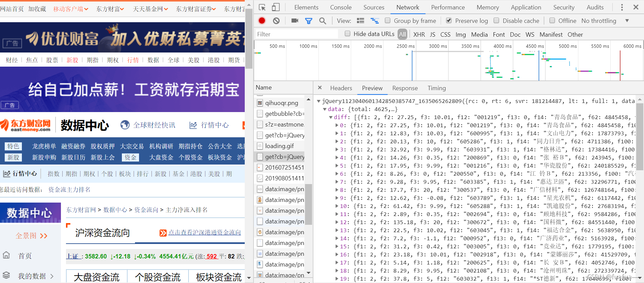Toggle the waterfall overview view icon
This screenshot has height=283, width=644.
(x=375, y=21)
